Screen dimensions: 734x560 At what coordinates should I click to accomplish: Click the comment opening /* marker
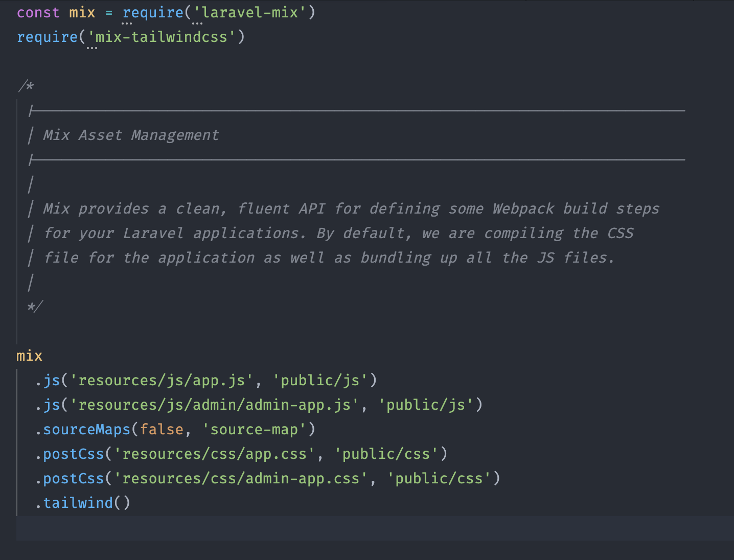tap(26, 86)
